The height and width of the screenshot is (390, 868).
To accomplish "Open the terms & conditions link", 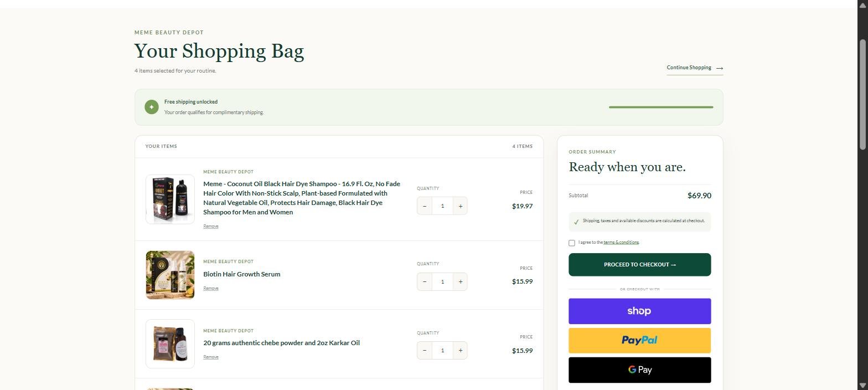I will (621, 242).
